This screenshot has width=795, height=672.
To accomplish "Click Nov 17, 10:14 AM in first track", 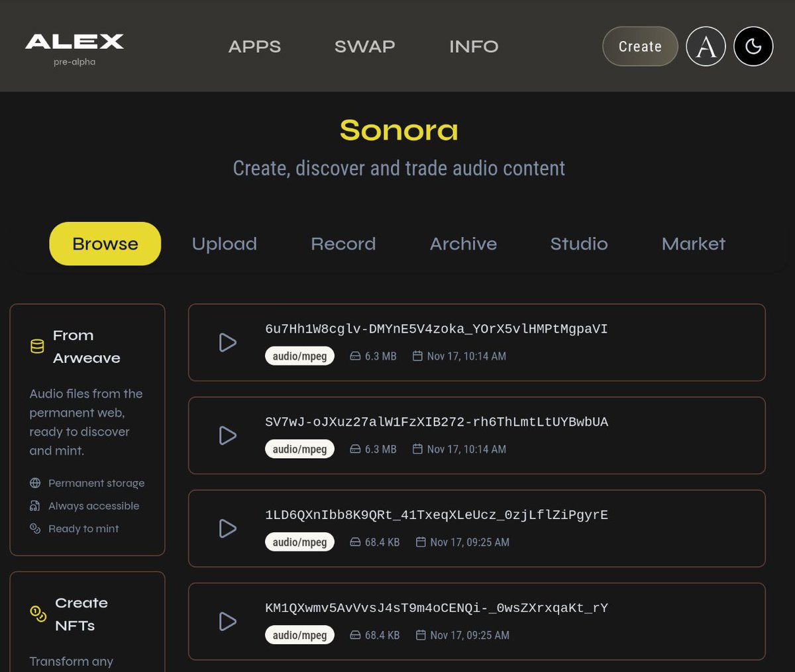I will [x=466, y=356].
